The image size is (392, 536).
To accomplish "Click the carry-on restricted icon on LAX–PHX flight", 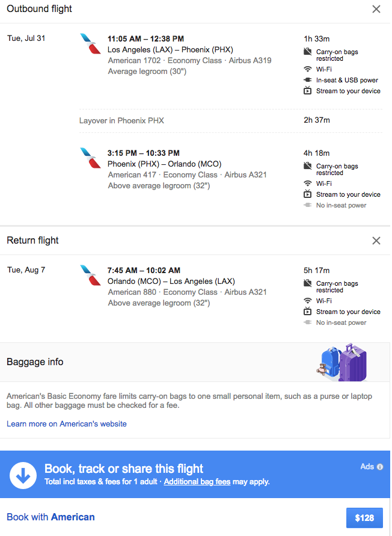I will click(308, 52).
